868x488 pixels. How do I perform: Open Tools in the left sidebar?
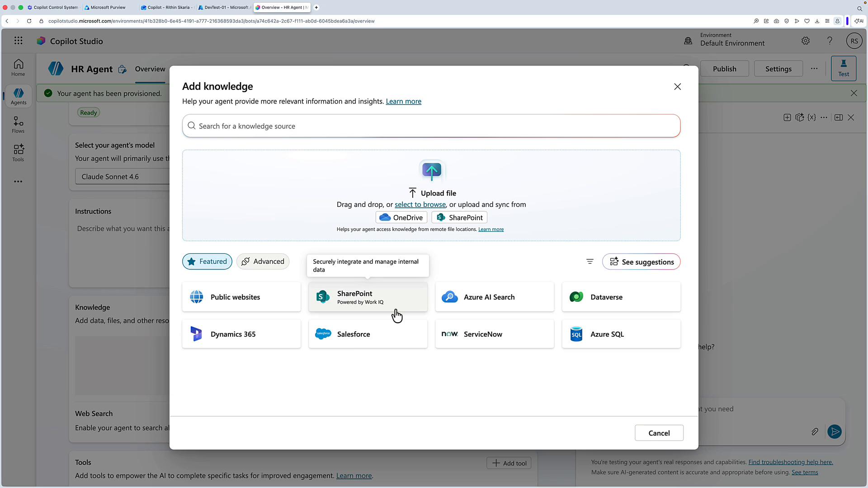coord(18,153)
